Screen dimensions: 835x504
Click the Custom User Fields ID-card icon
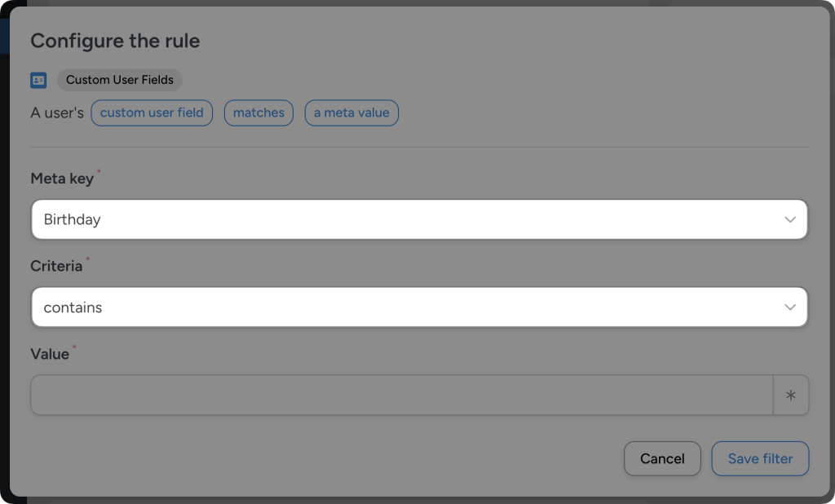click(x=38, y=80)
